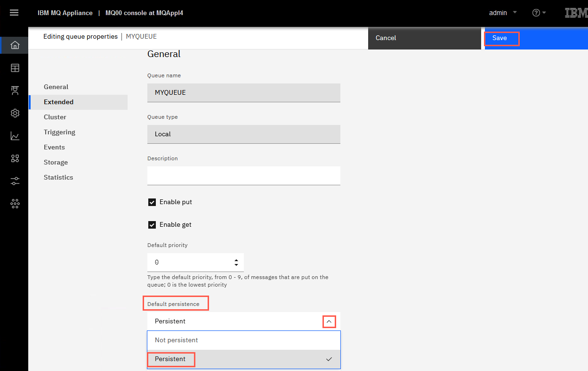Screen dimensions: 588x371
Task: Choose Persistent option in list
Action: (243, 359)
